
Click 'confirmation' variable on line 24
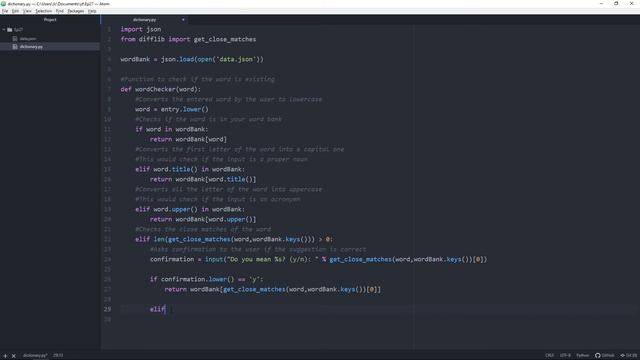coord(172,259)
